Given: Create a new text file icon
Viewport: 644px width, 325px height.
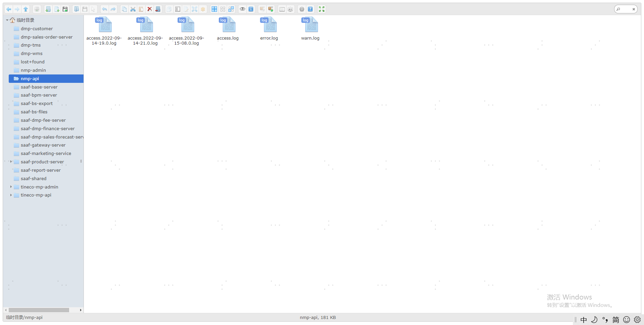Looking at the screenshot, I should pyautogui.click(x=57, y=9).
